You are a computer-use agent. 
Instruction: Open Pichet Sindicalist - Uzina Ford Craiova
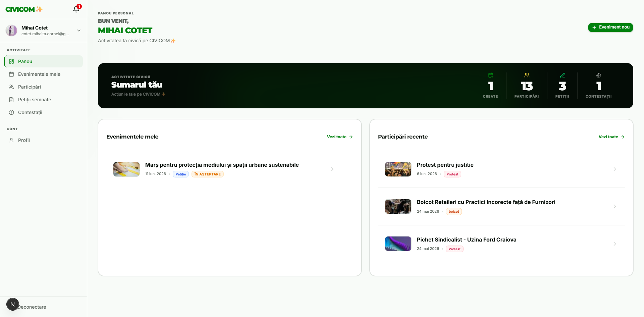[467, 240]
